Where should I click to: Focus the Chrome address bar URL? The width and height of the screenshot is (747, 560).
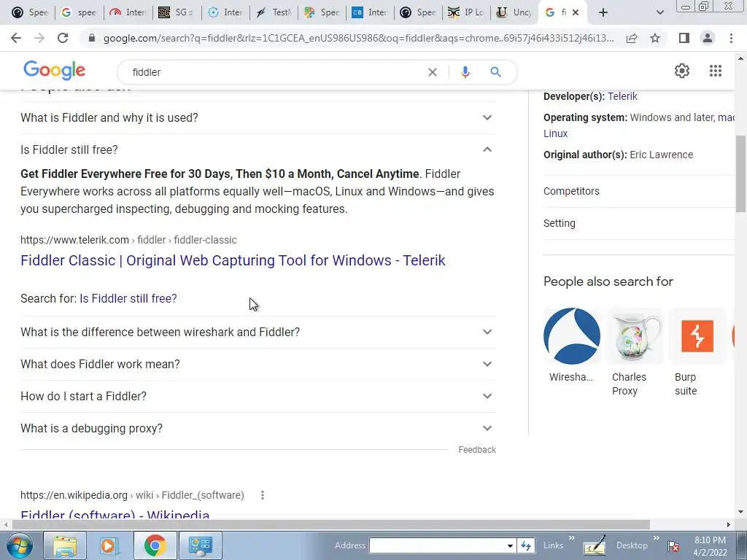(x=358, y=38)
